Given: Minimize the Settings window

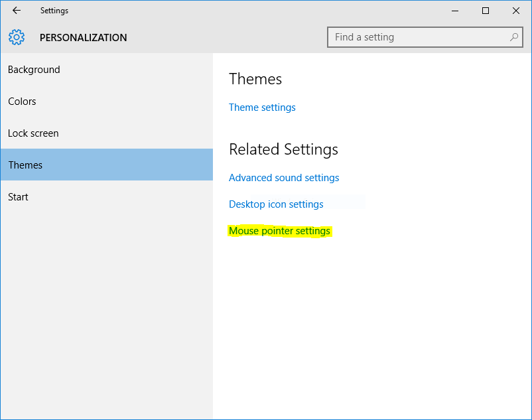Looking at the screenshot, I should tap(455, 11).
